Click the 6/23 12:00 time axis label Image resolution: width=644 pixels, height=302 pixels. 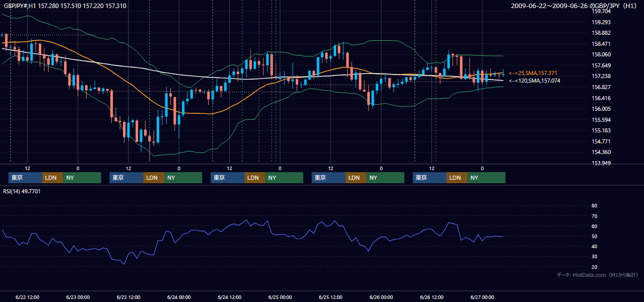128,297
